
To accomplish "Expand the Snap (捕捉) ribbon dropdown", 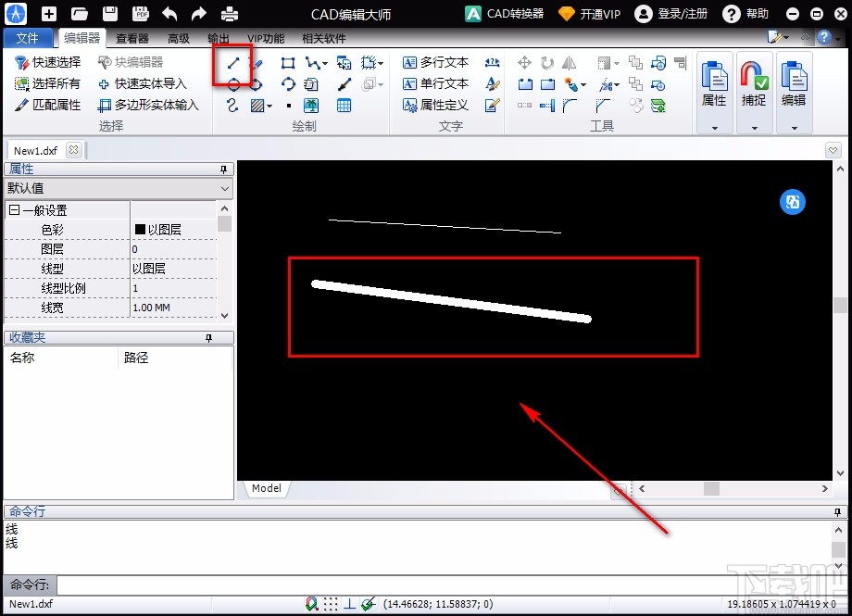I will pos(754,129).
